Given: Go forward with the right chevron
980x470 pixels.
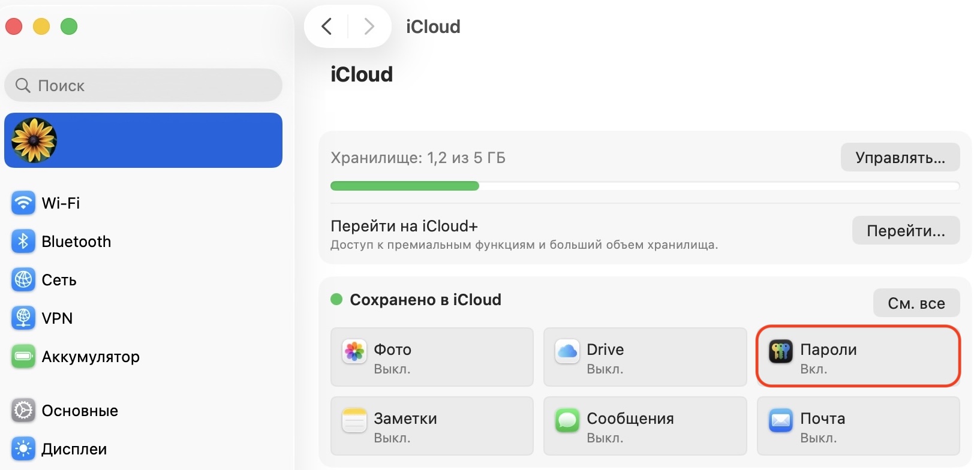Looking at the screenshot, I should click(x=369, y=26).
